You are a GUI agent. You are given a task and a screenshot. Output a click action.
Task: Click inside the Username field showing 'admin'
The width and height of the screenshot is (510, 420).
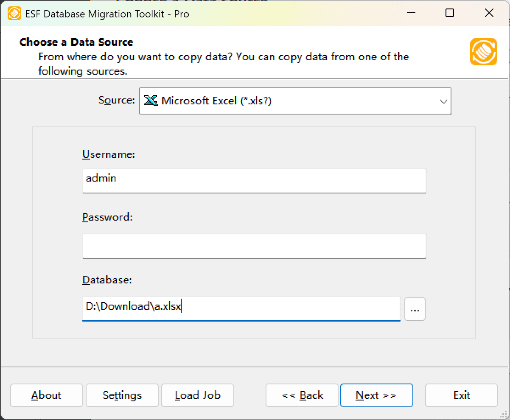(x=254, y=181)
